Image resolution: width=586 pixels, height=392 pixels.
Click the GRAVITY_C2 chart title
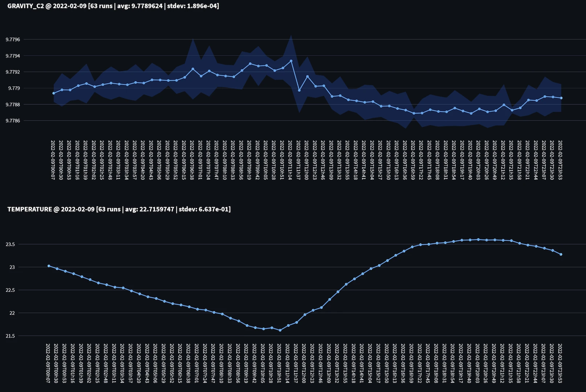(113, 6)
